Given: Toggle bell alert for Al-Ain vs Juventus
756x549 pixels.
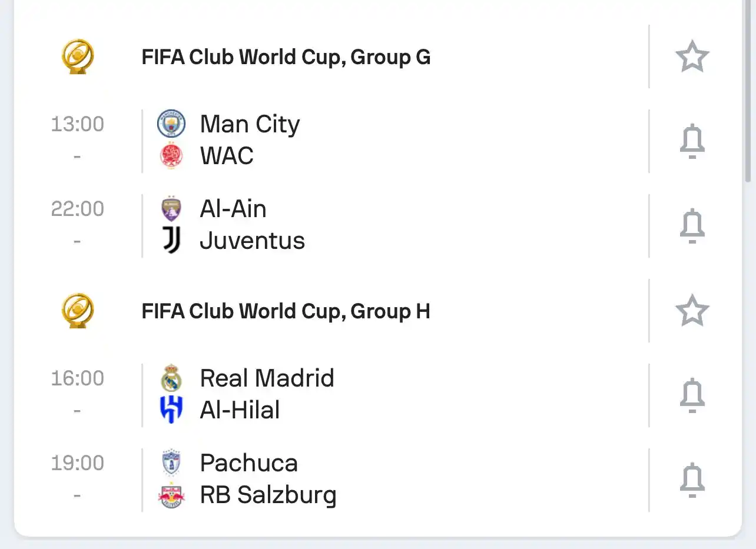Looking at the screenshot, I should 692,226.
